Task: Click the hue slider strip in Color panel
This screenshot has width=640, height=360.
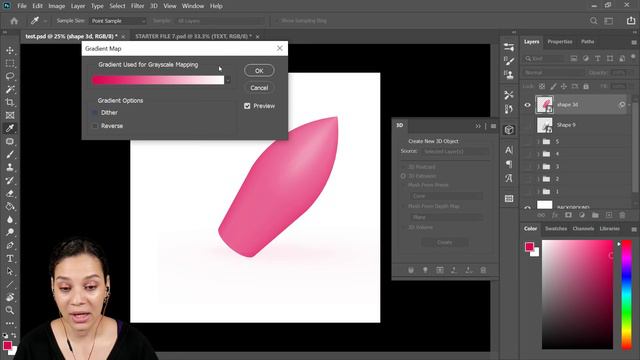Action: coord(627,294)
